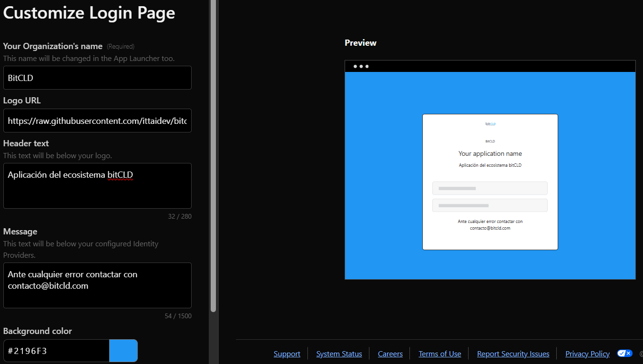This screenshot has width=643, height=364.
Task: Visit the Careers footer link
Action: pyautogui.click(x=390, y=354)
